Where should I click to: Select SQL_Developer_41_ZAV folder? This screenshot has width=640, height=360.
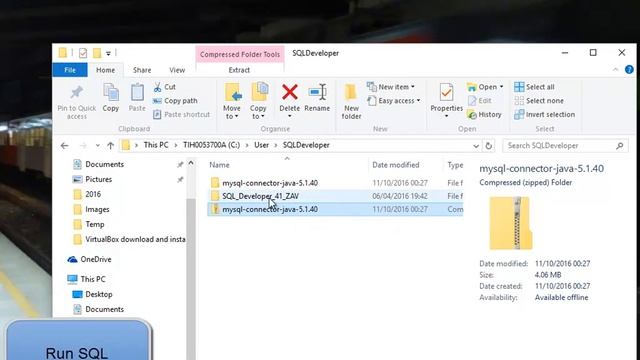pos(335,196)
